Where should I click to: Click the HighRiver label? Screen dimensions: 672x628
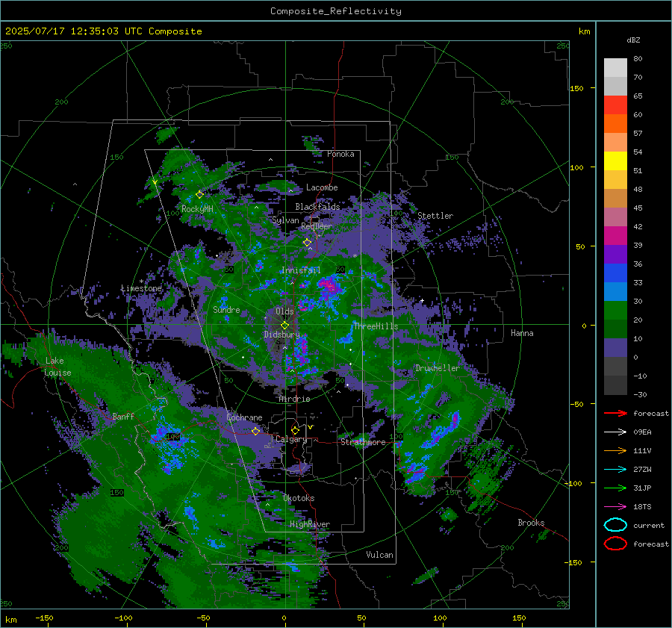coord(310,524)
